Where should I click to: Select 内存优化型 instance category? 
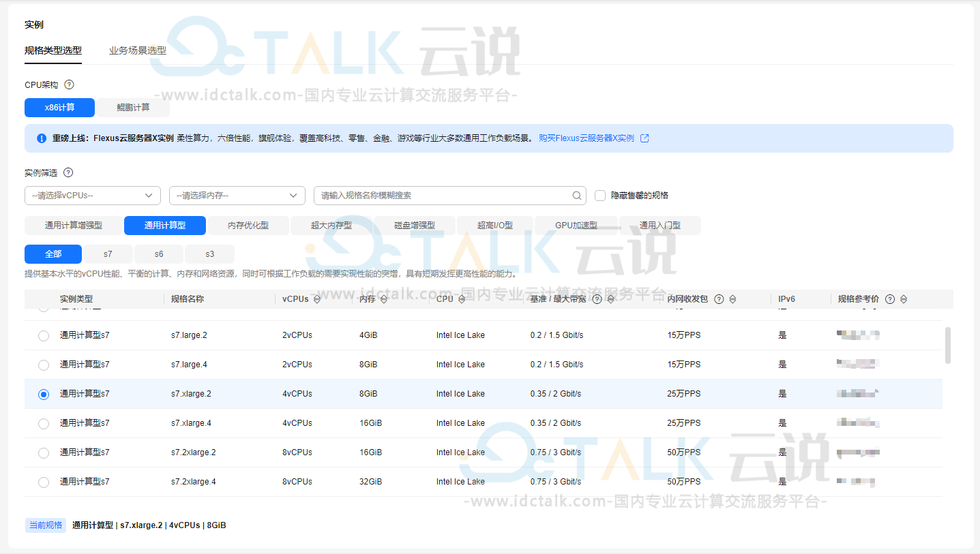248,226
